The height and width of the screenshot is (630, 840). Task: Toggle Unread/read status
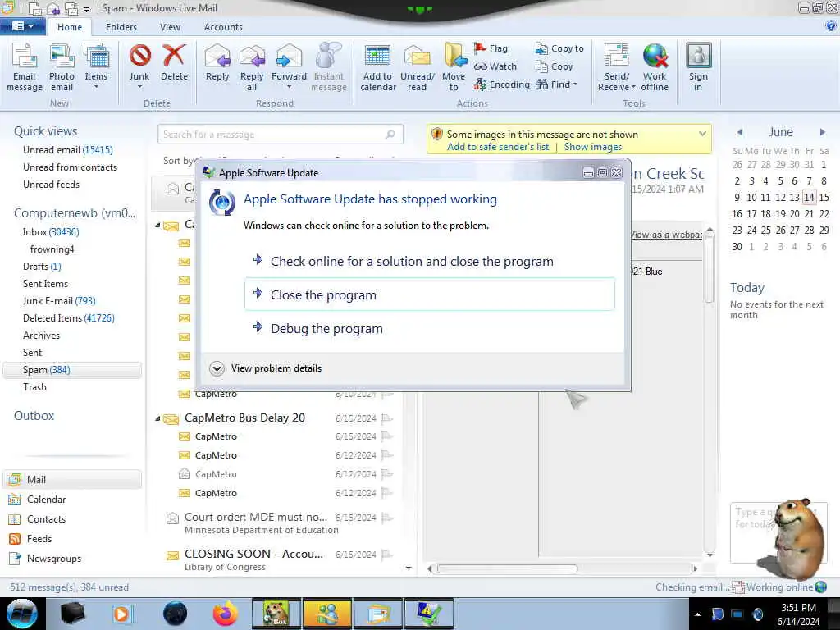click(x=418, y=67)
